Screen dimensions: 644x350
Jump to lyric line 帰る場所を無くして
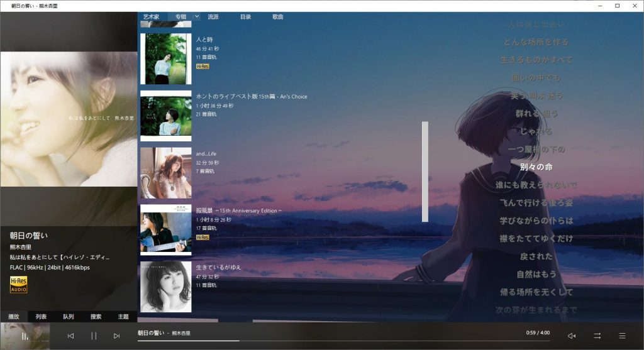(536, 292)
